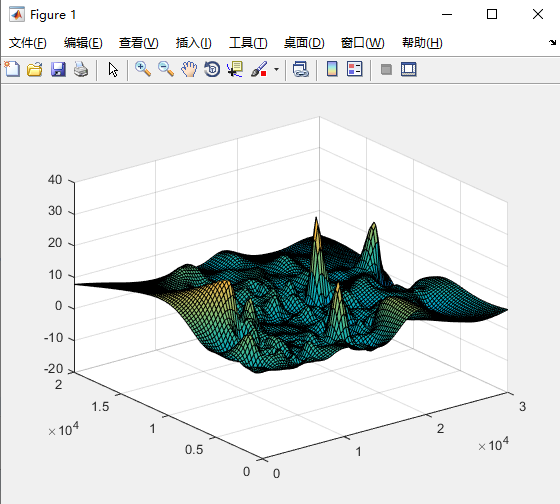Select the Edit Plot arrow tool
Viewport: 560px width, 504px height.
coord(113,69)
